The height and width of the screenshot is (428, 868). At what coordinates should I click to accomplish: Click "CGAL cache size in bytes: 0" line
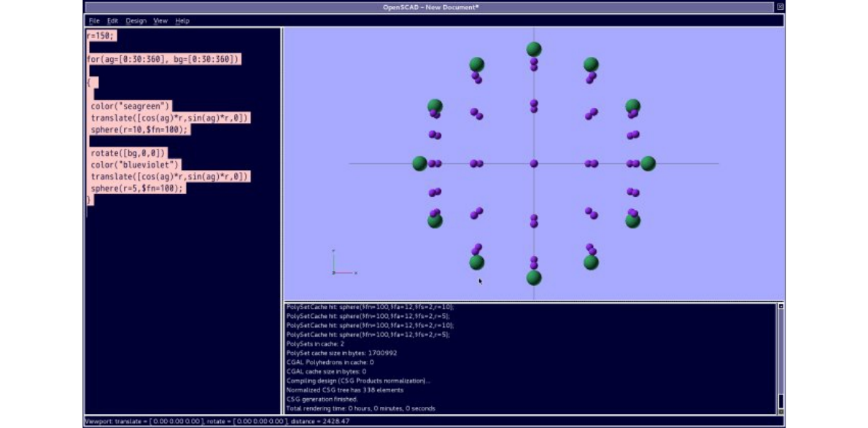tap(326, 372)
